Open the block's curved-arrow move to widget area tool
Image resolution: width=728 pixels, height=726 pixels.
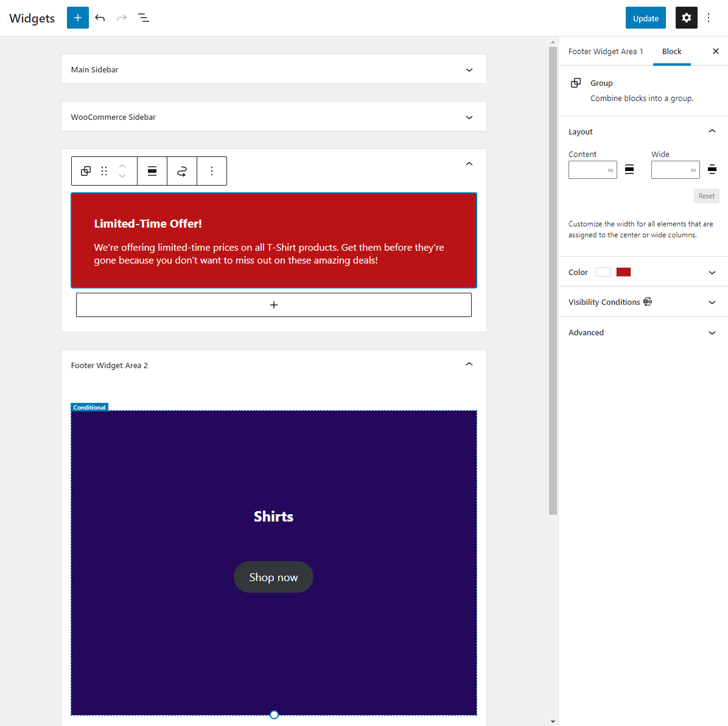(x=182, y=171)
